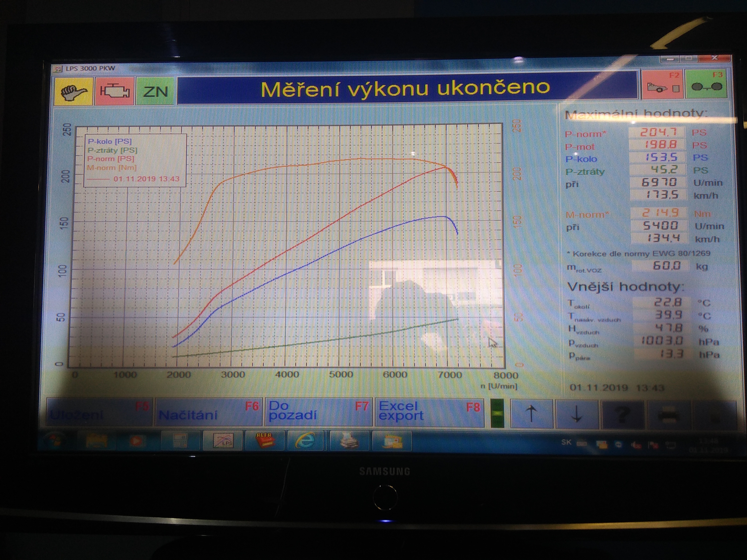The image size is (747, 560).
Task: Click the SK language indicator in tray
Action: (x=566, y=442)
